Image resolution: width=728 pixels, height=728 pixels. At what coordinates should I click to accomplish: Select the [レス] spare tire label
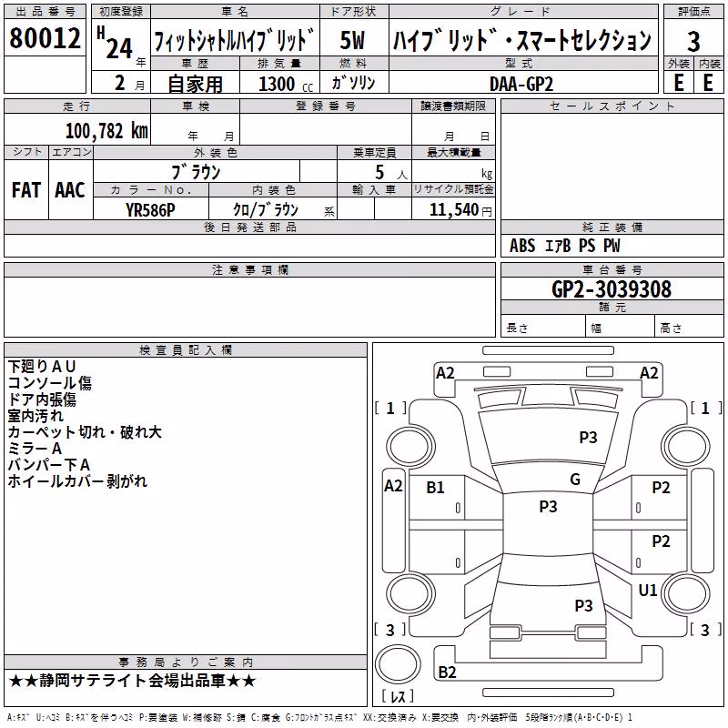pyautogui.click(x=397, y=696)
